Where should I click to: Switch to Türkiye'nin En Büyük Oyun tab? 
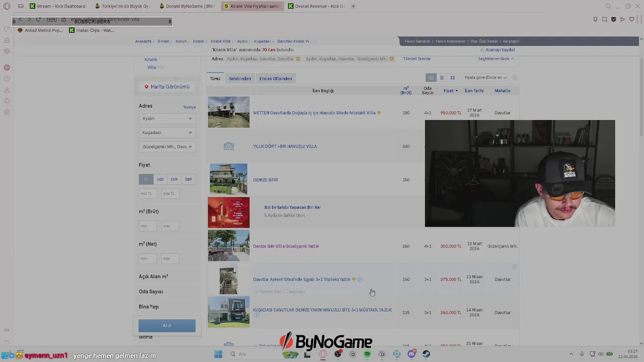coord(123,6)
